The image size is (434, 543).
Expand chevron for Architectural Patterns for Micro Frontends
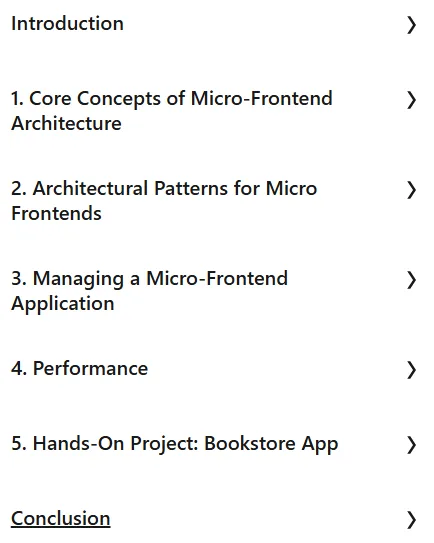coord(411,190)
